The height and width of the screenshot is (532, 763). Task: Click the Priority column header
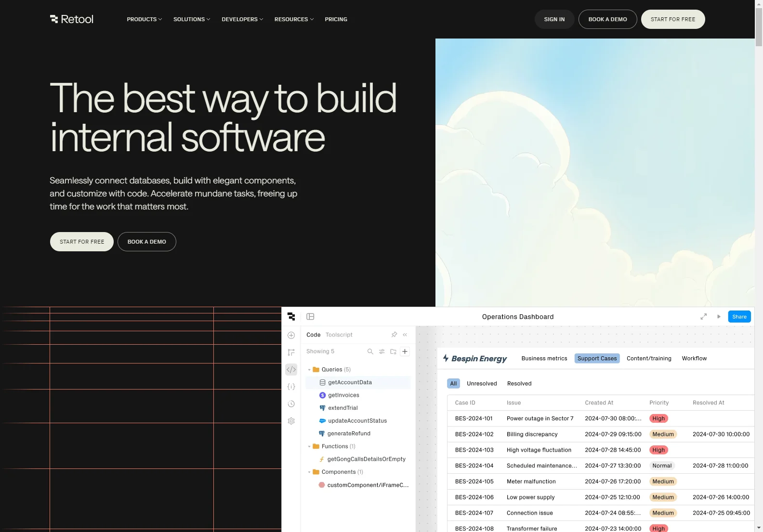659,403
